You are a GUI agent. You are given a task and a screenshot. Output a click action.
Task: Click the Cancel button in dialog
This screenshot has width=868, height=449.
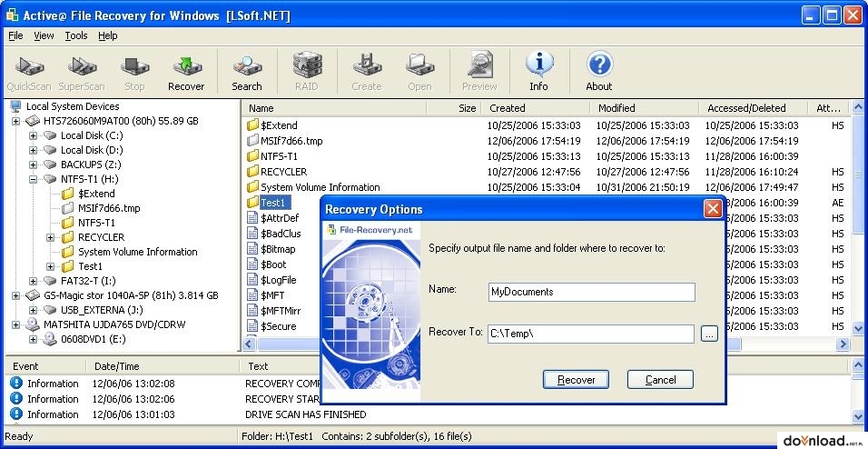tap(660, 380)
